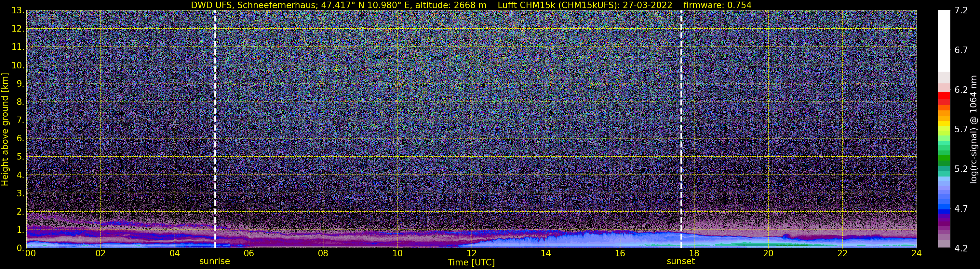Click the '3.' tick on the height axis

tap(20, 193)
